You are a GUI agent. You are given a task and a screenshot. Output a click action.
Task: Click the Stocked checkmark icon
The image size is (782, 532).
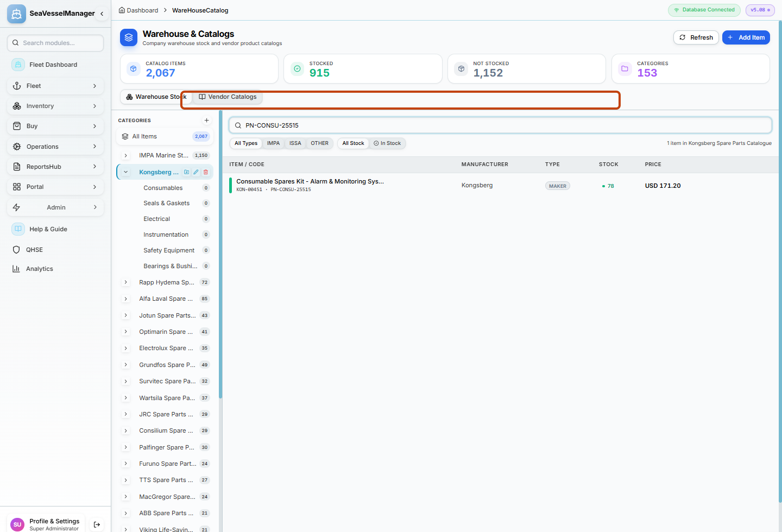pos(297,69)
